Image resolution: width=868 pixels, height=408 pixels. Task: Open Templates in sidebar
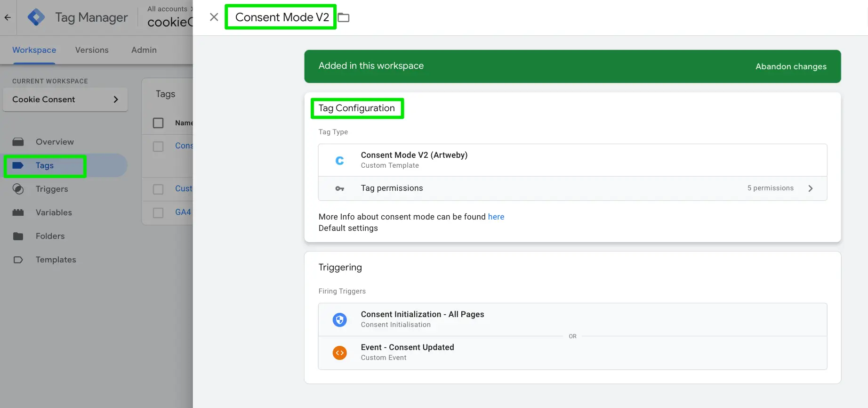(x=56, y=260)
